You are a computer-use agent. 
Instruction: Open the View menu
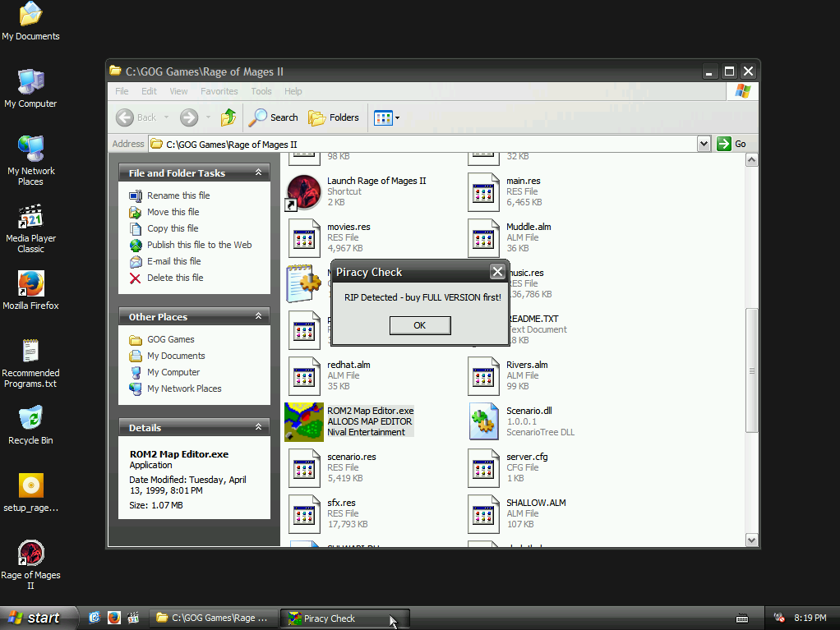click(x=178, y=91)
